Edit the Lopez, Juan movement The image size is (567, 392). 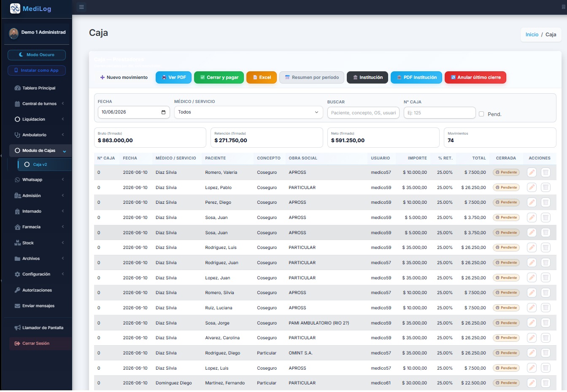(x=532, y=278)
